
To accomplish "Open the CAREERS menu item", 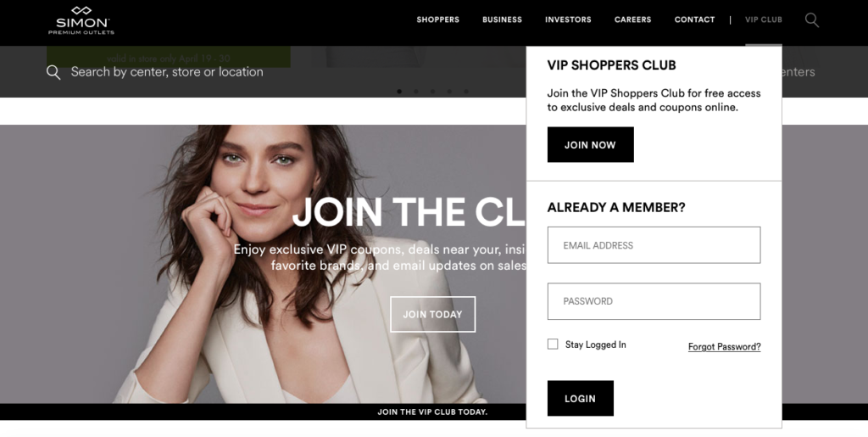I will (632, 20).
